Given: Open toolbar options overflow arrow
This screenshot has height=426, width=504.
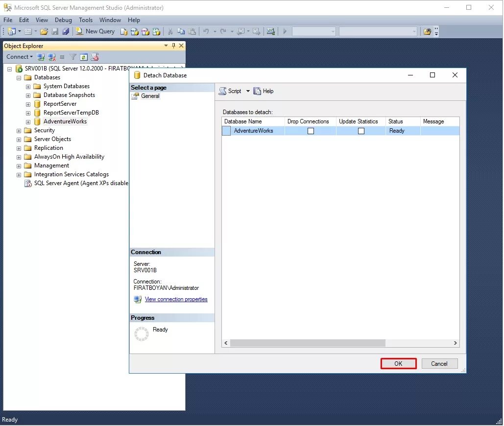Looking at the screenshot, I should pos(436,31).
